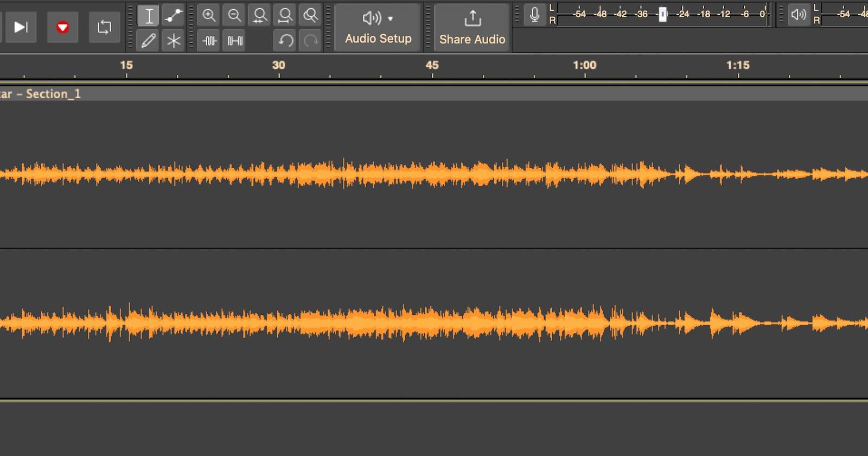The height and width of the screenshot is (456, 868).
Task: Click the recording level slider handle
Action: coord(662,15)
